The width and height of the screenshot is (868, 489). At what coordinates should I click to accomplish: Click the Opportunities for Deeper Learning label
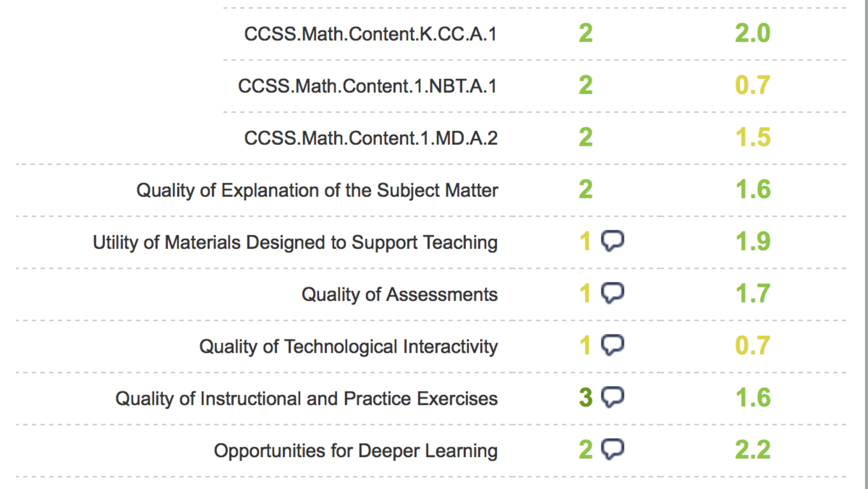pos(356,451)
